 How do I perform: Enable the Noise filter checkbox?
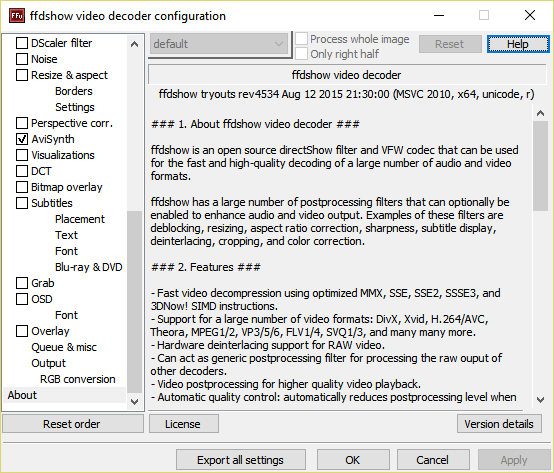[x=22, y=59]
